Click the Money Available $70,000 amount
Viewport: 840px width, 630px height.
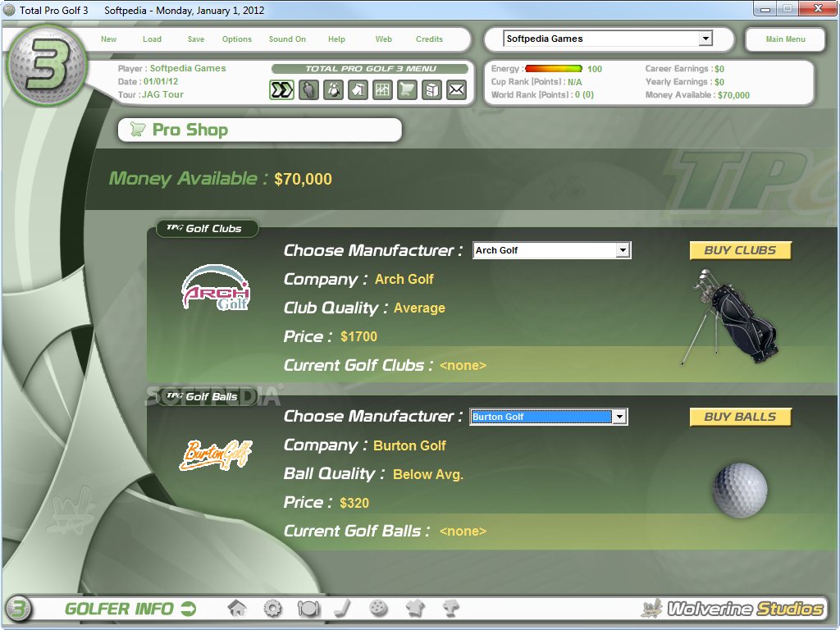pyautogui.click(x=303, y=179)
